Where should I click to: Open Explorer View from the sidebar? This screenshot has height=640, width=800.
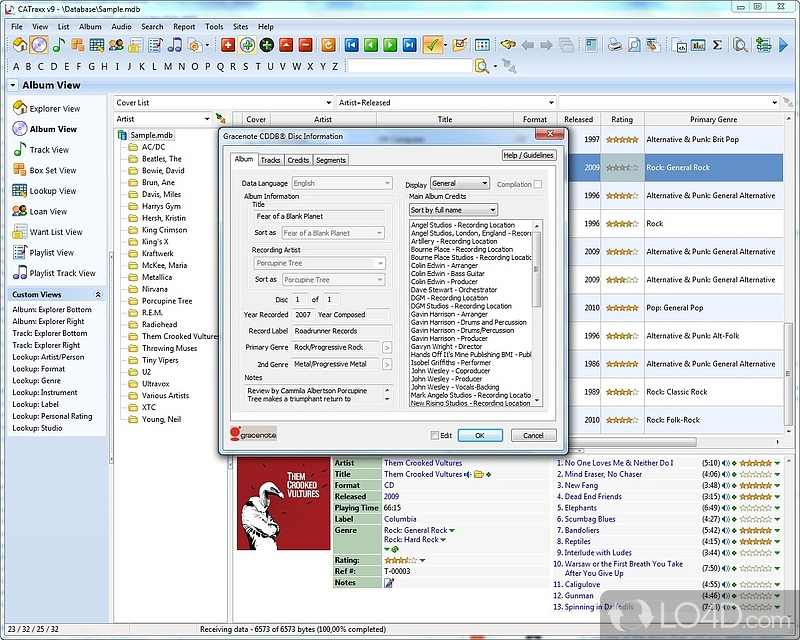pos(54,108)
